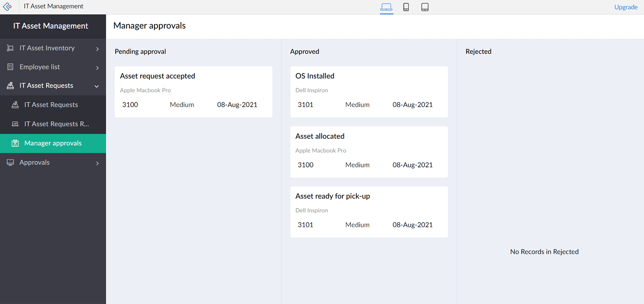Click 3100 in Asset request accepted card
This screenshot has height=304, width=644.
130,105
